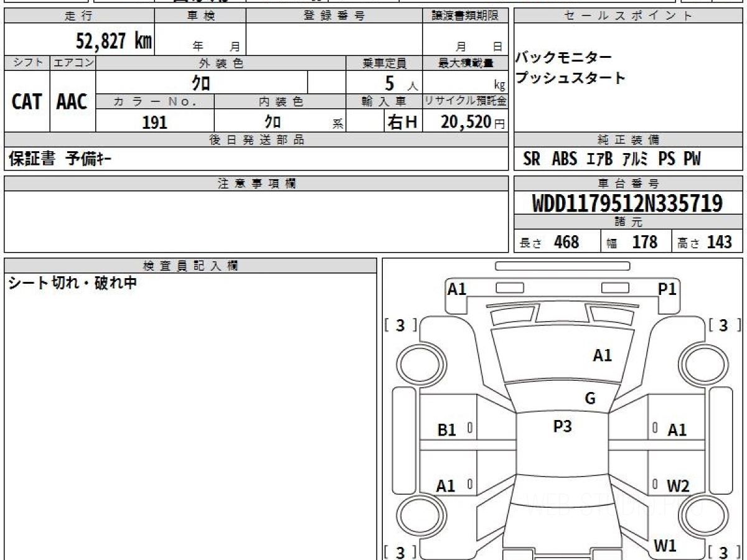
Task: Click the 諸元 header
Action: tap(629, 222)
